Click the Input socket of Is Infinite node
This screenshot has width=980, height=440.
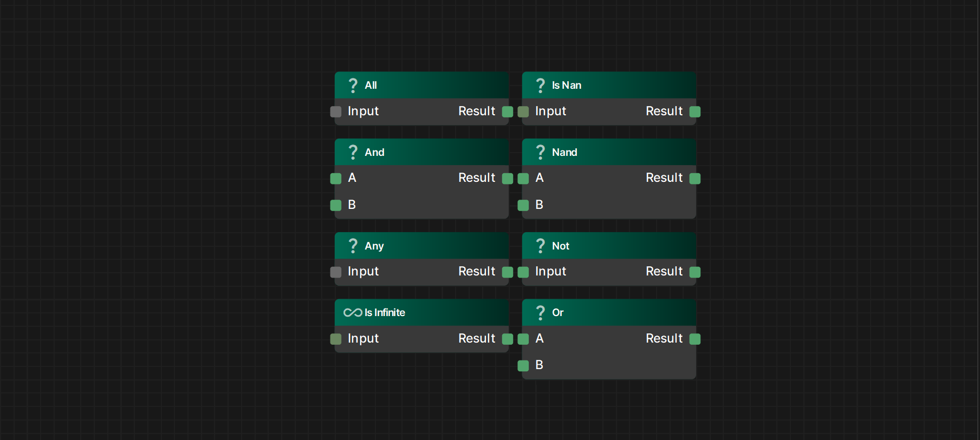point(336,339)
